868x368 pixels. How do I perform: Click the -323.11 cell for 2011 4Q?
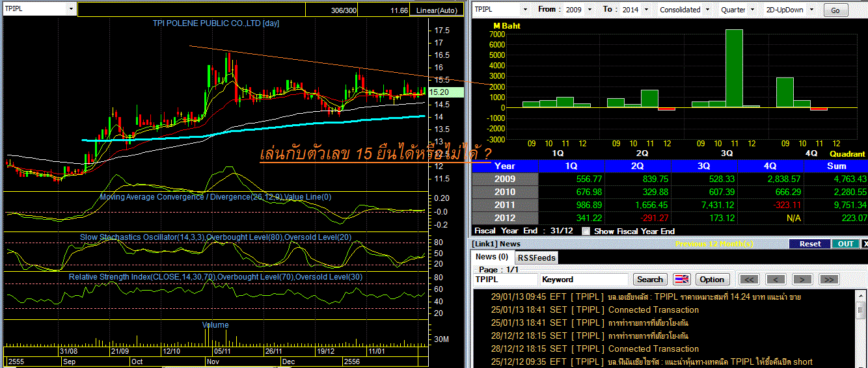click(x=772, y=205)
